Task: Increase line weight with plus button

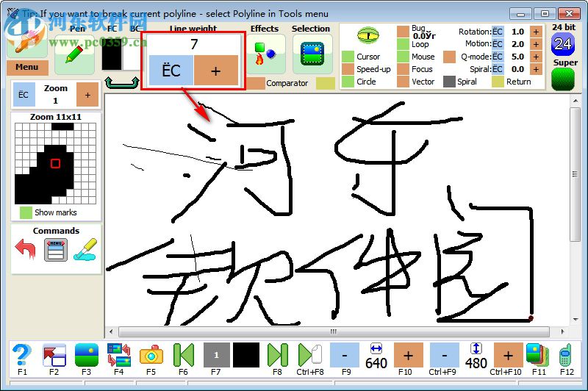Action: pos(216,71)
